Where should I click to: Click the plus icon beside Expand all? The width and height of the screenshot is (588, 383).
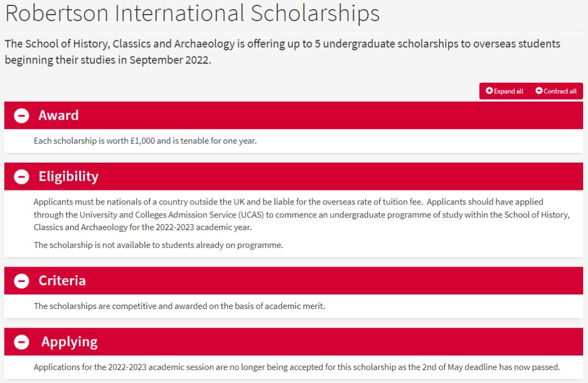(489, 91)
